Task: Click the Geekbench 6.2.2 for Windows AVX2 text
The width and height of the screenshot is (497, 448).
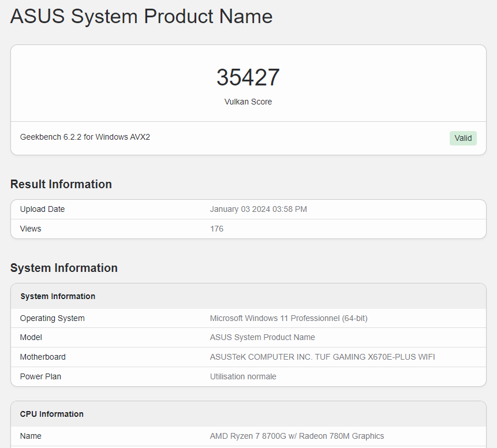Action: tap(85, 137)
